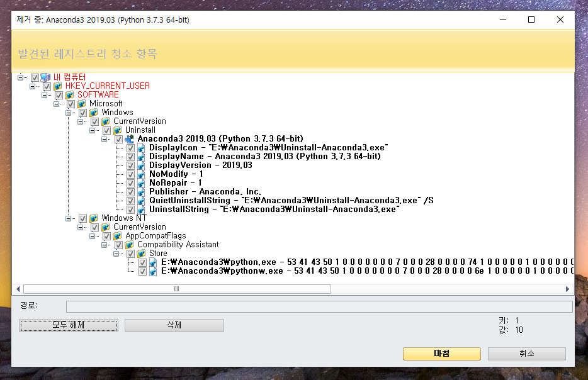Collapse the AppCompatFlags node

pyautogui.click(x=93, y=236)
